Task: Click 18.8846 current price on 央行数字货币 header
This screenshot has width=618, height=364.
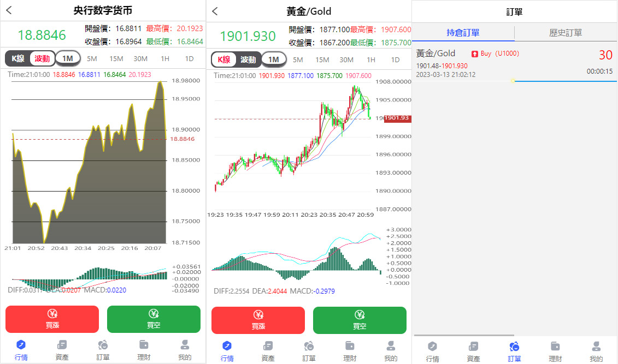Action: [42, 35]
